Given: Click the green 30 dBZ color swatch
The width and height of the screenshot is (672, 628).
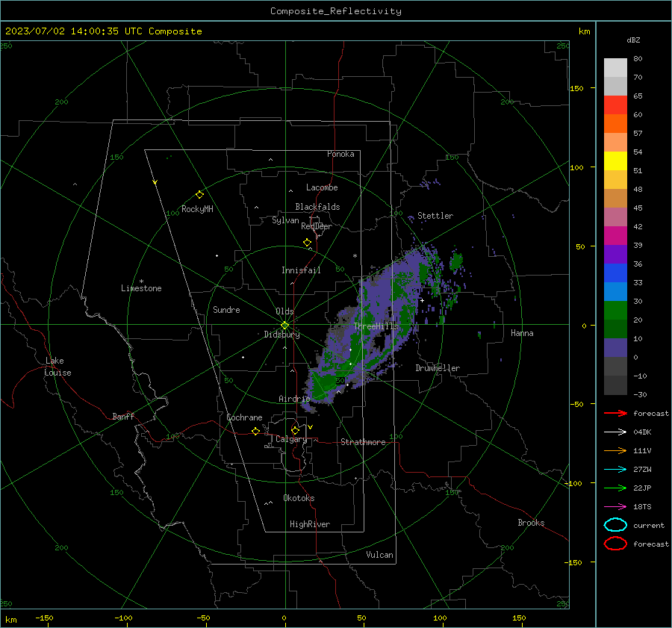Looking at the screenshot, I should (x=615, y=310).
